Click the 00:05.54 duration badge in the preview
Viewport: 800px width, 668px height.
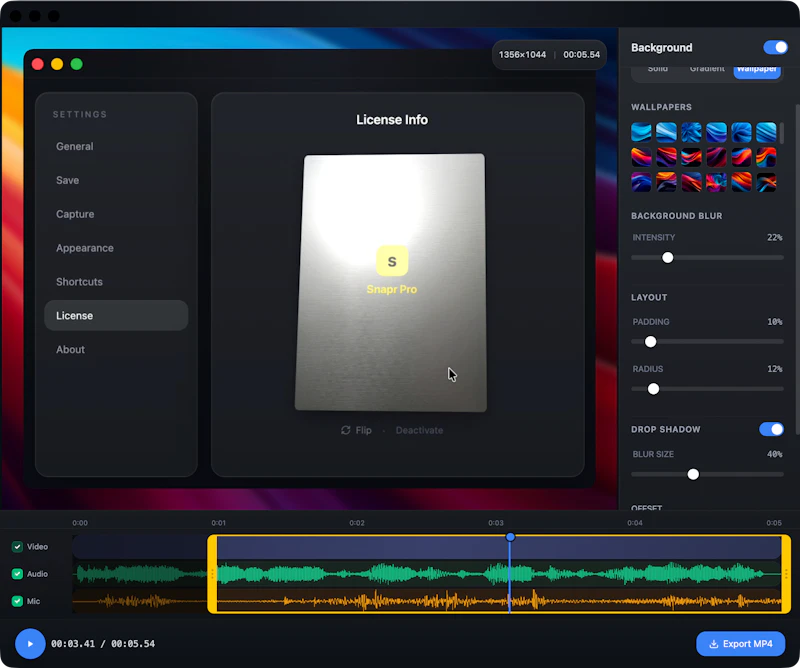coord(582,55)
